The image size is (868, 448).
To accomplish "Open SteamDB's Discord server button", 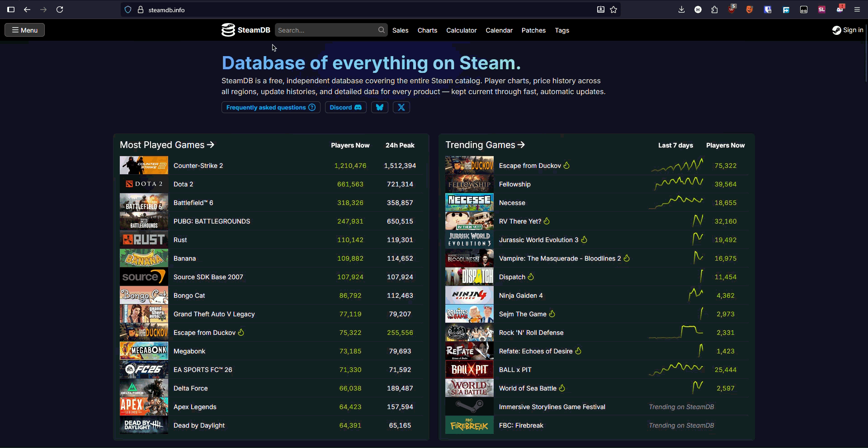I will 345,107.
